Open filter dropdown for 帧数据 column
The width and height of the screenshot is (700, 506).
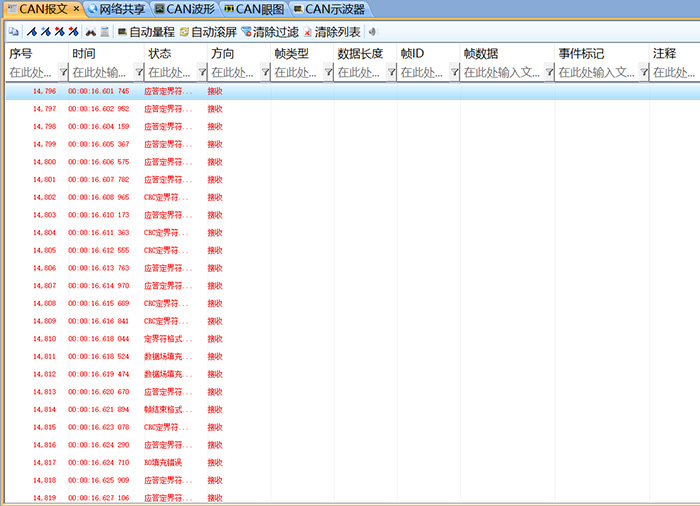click(x=549, y=73)
